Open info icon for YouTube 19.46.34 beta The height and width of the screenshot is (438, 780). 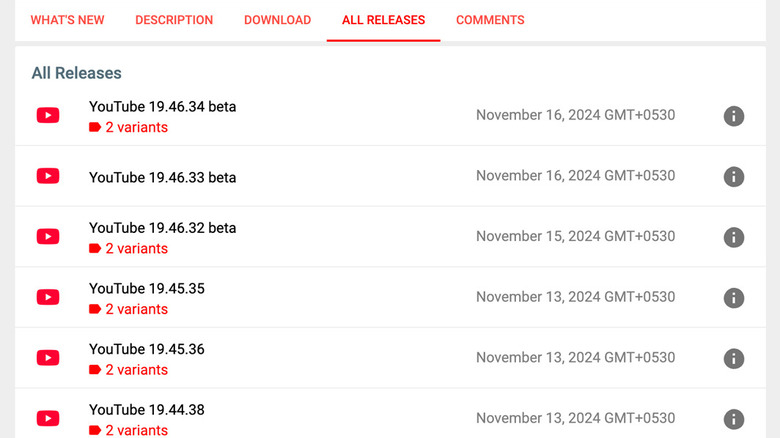734,116
